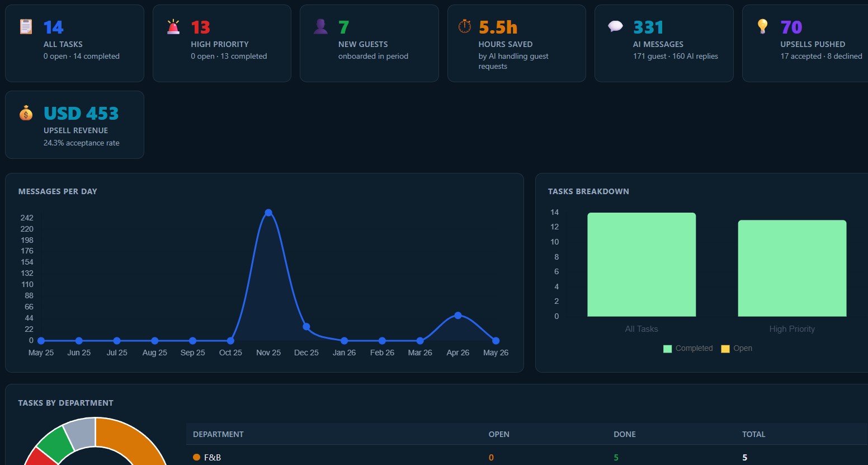Toggle the Completed legend entry
Screen dimensions: 868x465
click(688, 348)
